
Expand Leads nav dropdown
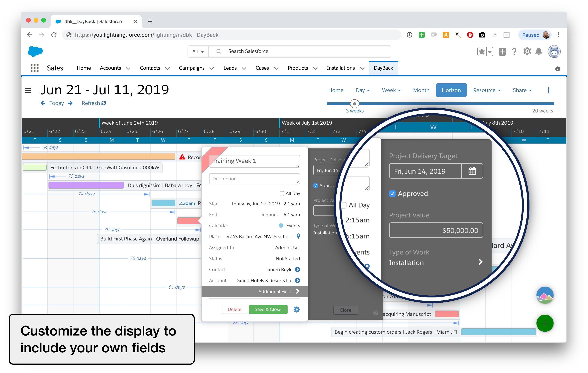coord(244,69)
